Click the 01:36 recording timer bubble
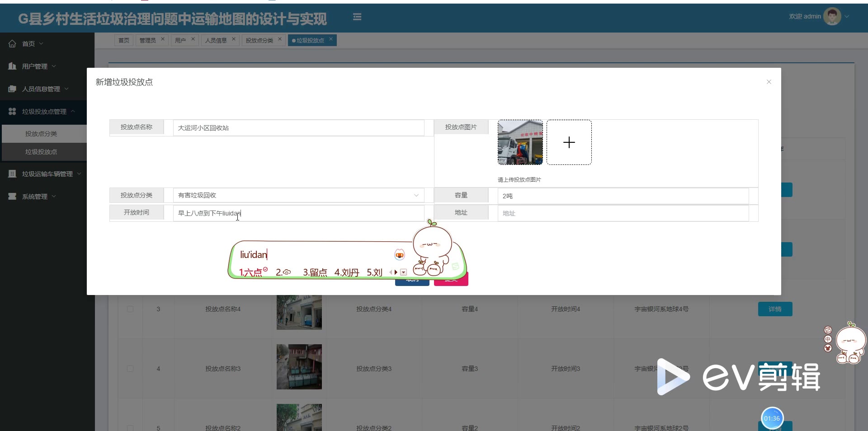This screenshot has height=431, width=868. click(772, 418)
